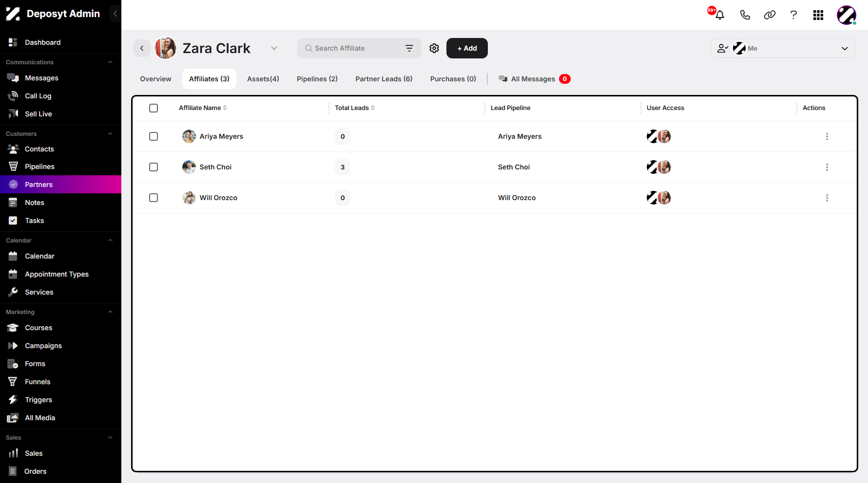
Task: Open affiliate settings gear
Action: click(434, 48)
